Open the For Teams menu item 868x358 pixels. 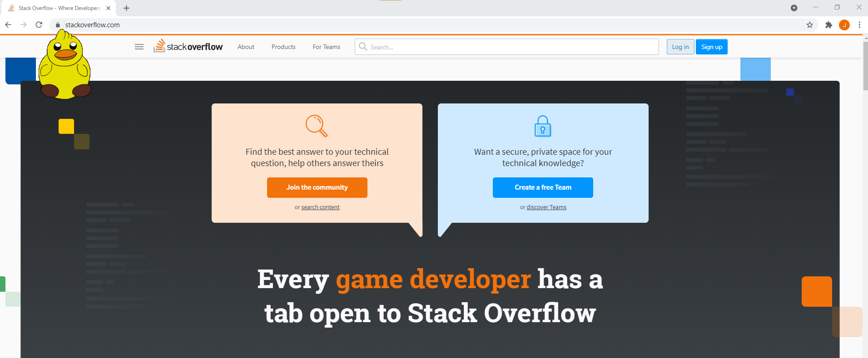tap(326, 47)
